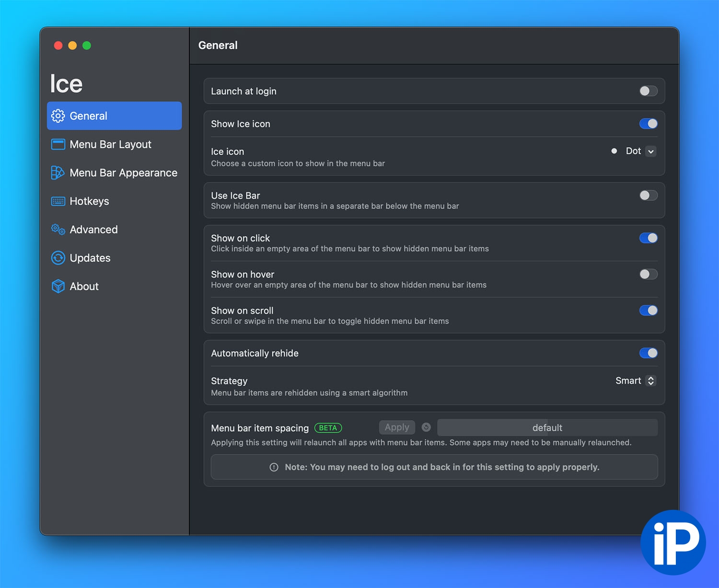This screenshot has height=588, width=719.
Task: Go to Menu Bar Appearance
Action: tap(114, 173)
